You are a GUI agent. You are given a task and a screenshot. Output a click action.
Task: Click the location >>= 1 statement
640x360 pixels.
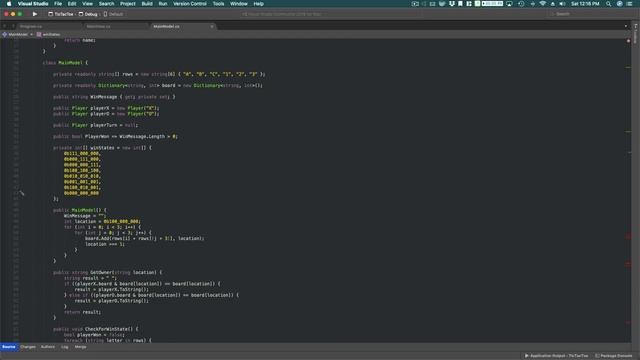pos(104,244)
